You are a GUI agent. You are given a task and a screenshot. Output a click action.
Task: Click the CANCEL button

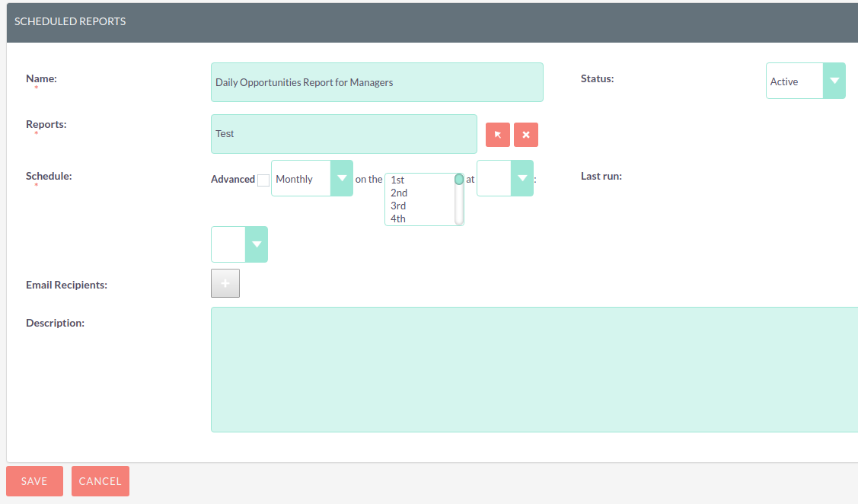(x=100, y=480)
